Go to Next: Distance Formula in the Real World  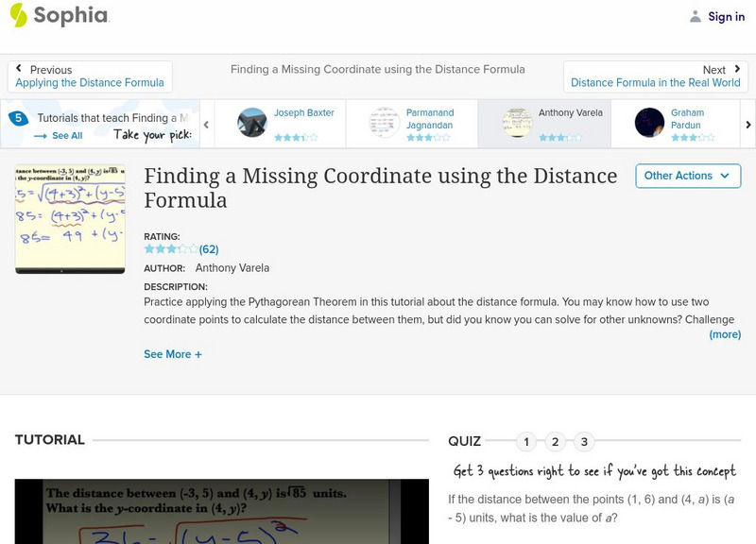pyautogui.click(x=656, y=76)
